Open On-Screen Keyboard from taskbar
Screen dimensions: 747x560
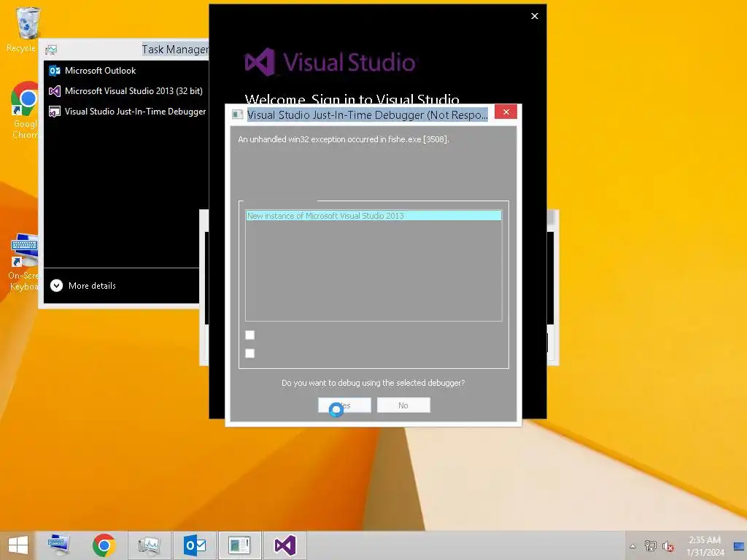point(59,545)
